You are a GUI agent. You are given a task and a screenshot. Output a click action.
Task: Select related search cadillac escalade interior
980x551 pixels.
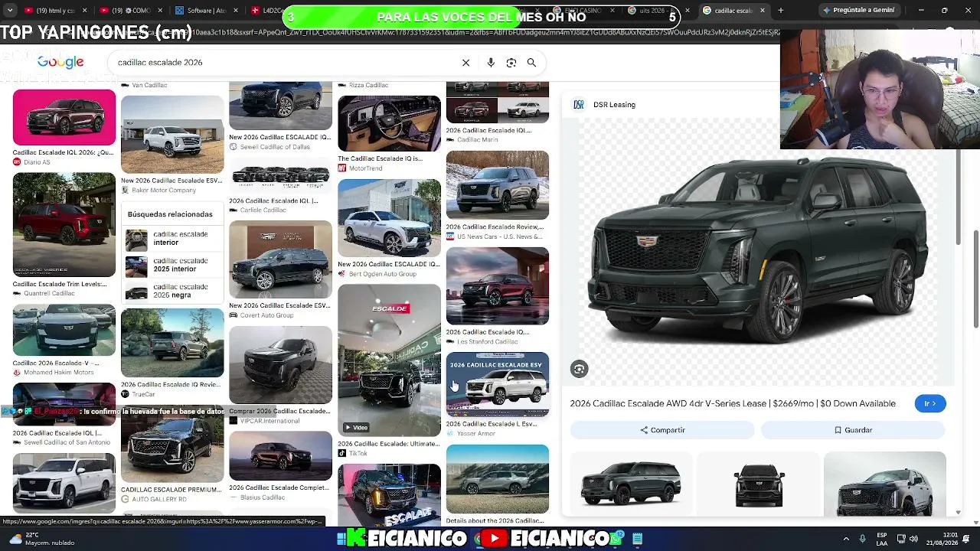(x=172, y=239)
